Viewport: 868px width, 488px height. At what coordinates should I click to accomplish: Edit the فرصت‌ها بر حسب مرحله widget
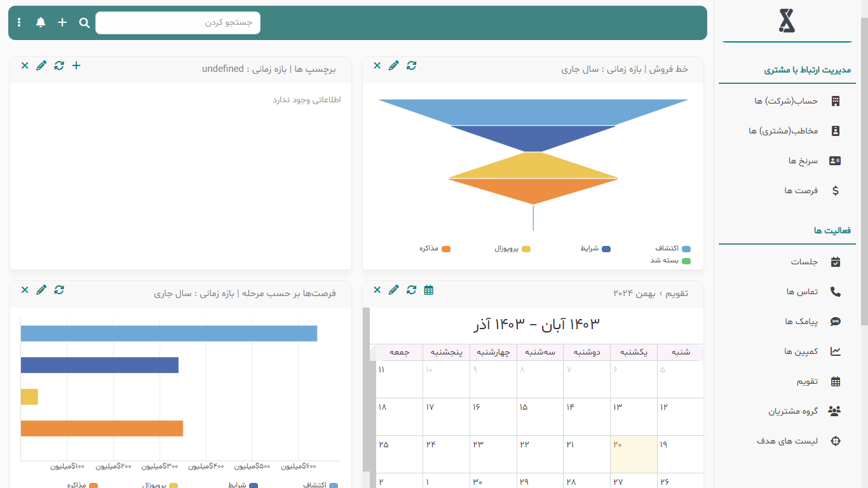(x=41, y=290)
